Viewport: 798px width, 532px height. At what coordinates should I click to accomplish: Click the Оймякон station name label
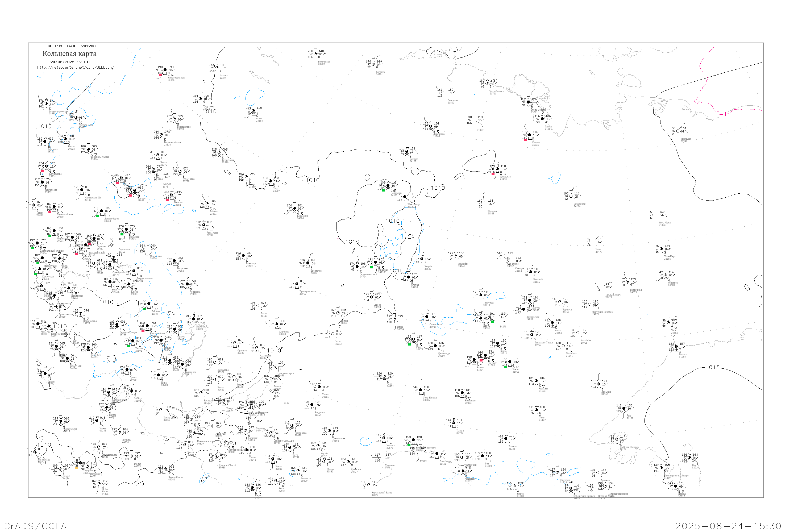(x=673, y=282)
